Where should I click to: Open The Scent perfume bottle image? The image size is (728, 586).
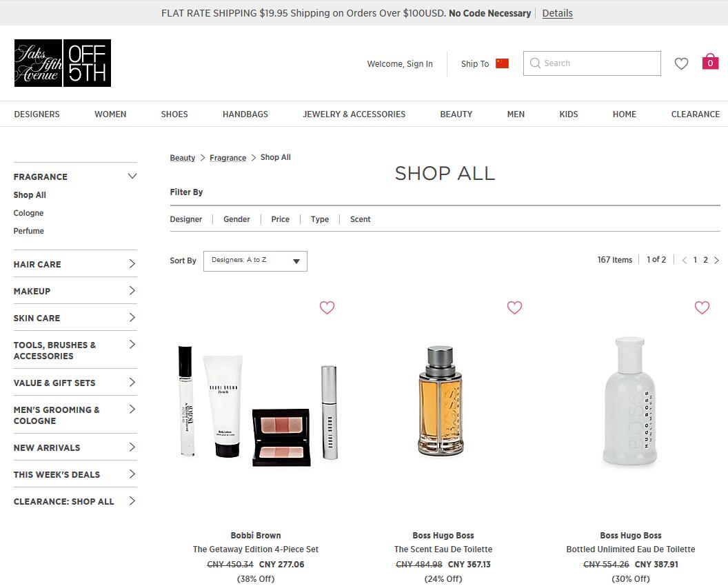pos(441,401)
